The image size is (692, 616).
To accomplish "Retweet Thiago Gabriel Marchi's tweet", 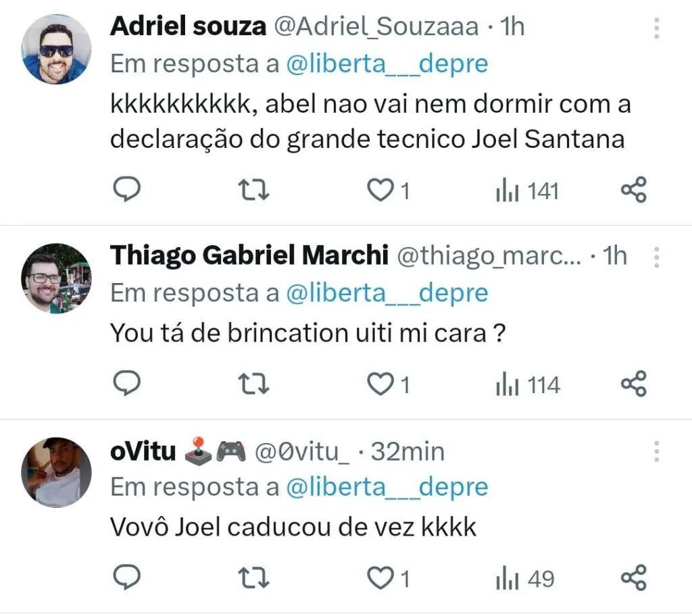I will pos(255,384).
